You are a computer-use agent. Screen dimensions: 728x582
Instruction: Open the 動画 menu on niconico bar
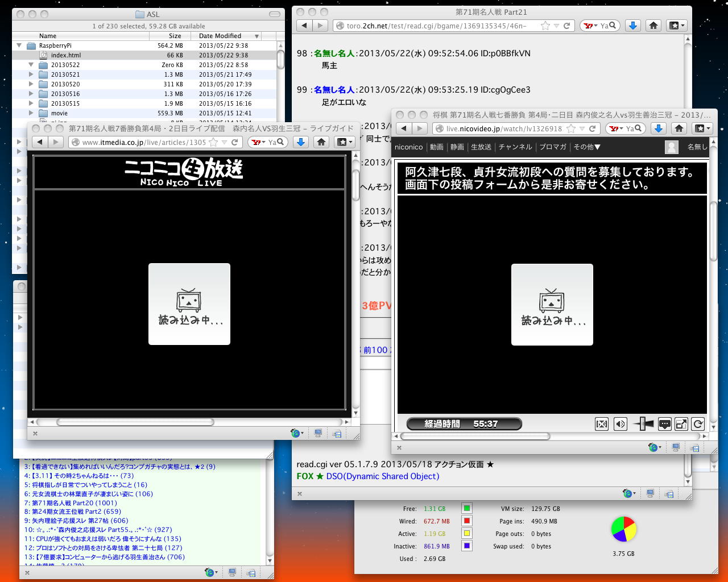[436, 147]
